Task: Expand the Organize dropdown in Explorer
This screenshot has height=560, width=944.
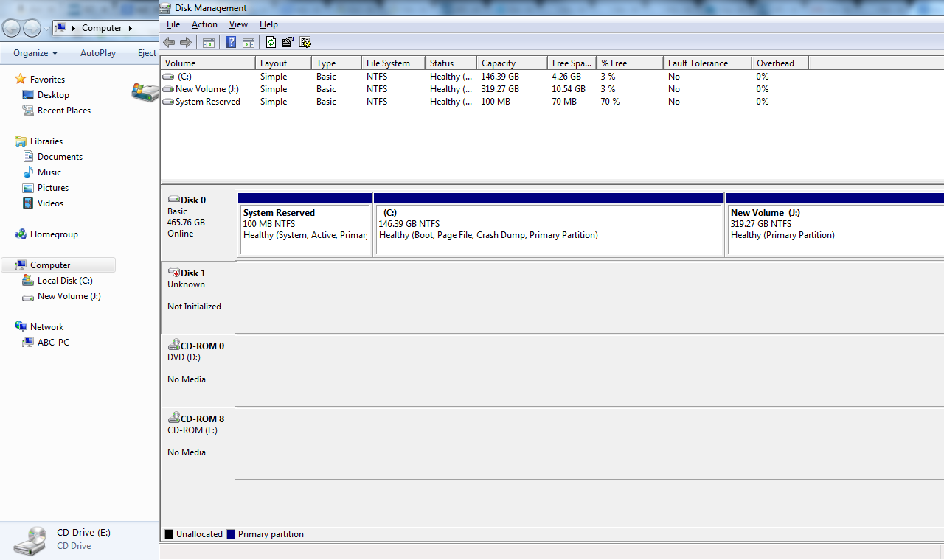Action: (x=35, y=53)
